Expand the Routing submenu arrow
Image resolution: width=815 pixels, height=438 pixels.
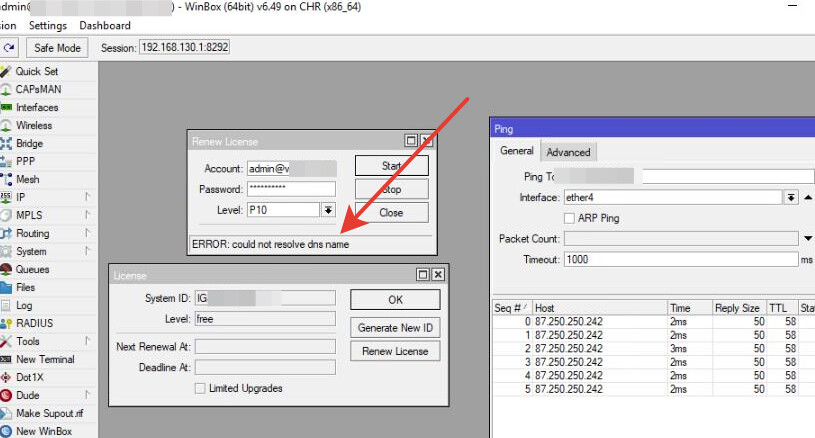coord(87,233)
